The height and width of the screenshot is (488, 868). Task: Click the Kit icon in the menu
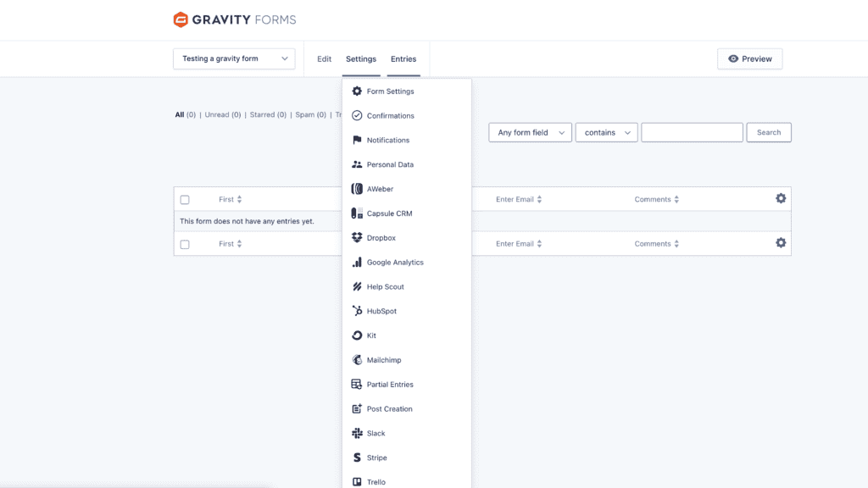click(357, 335)
